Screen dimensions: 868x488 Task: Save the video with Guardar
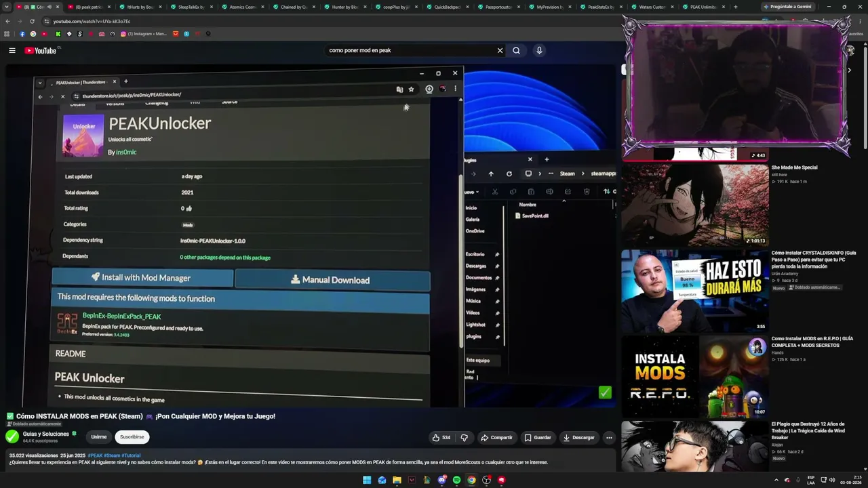538,437
